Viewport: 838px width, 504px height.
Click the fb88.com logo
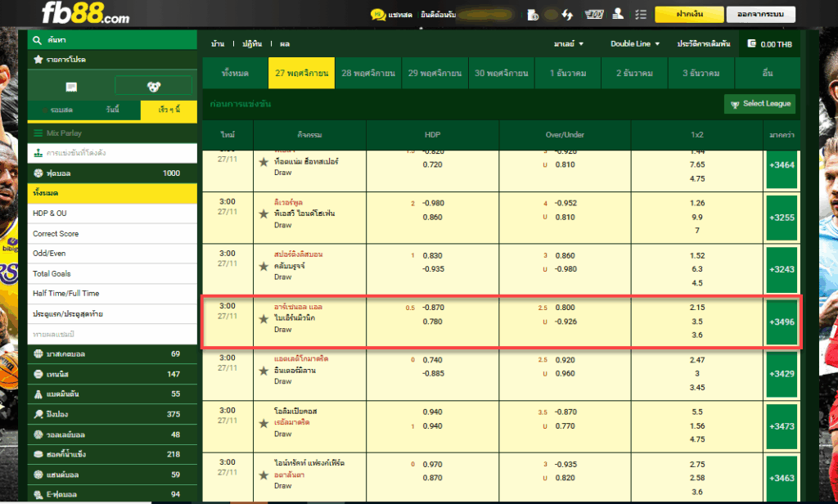pos(85,13)
